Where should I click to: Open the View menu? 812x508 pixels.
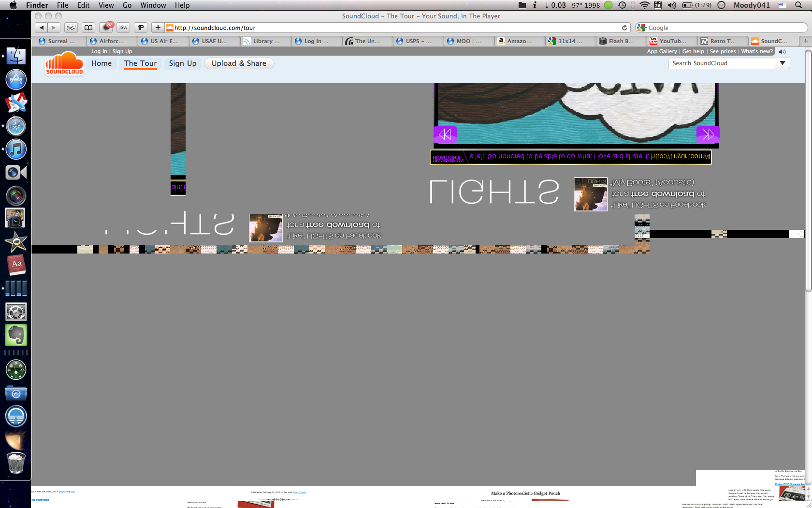[x=106, y=5]
